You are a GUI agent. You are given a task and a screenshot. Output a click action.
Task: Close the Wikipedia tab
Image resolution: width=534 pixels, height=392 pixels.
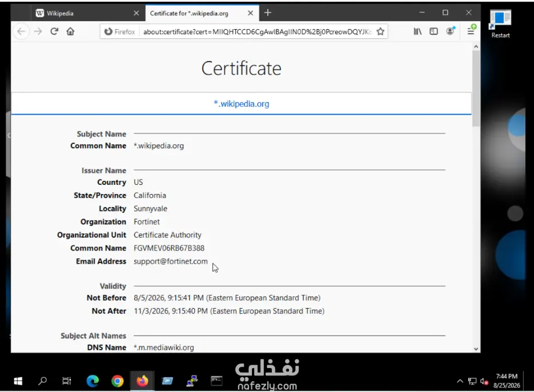[136, 13]
